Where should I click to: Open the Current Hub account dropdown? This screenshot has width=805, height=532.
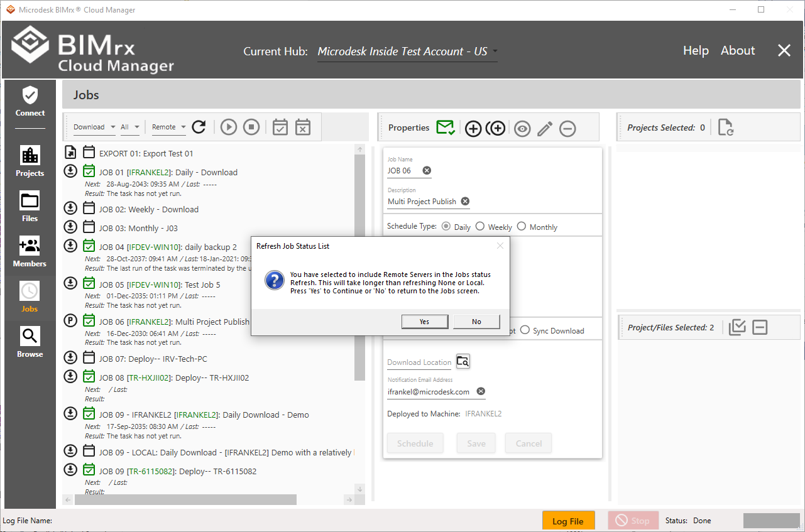[x=407, y=52]
